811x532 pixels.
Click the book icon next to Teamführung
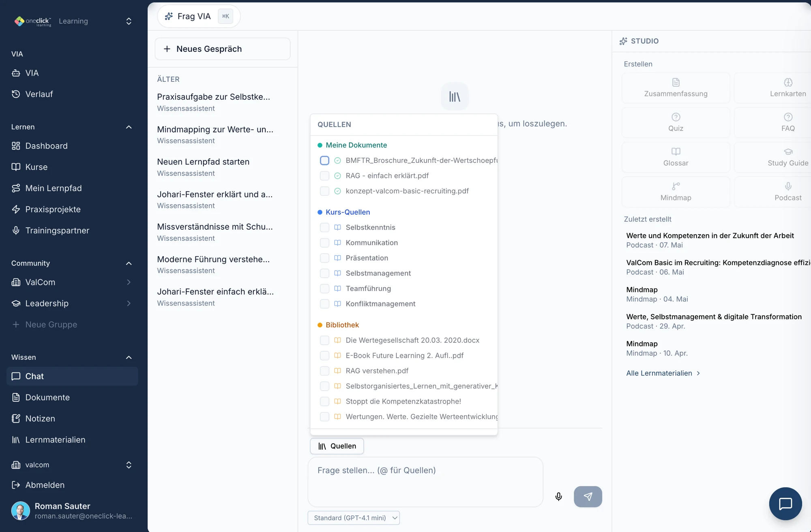point(337,288)
